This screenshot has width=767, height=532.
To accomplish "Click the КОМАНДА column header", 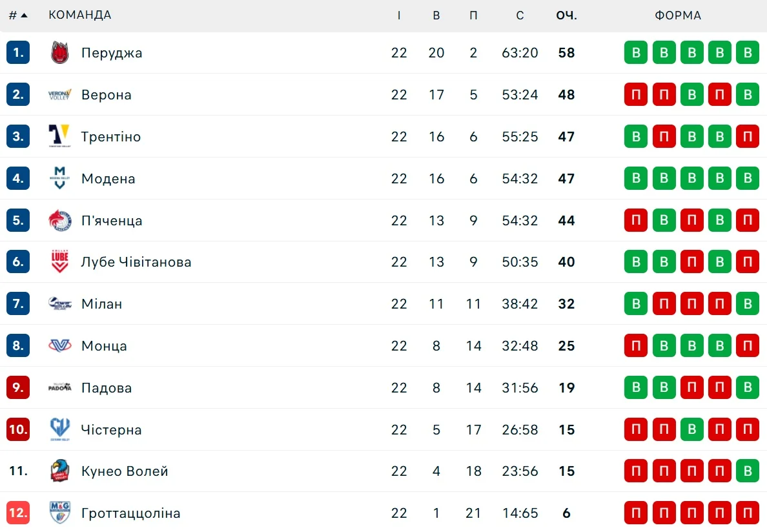I will click(x=80, y=15).
